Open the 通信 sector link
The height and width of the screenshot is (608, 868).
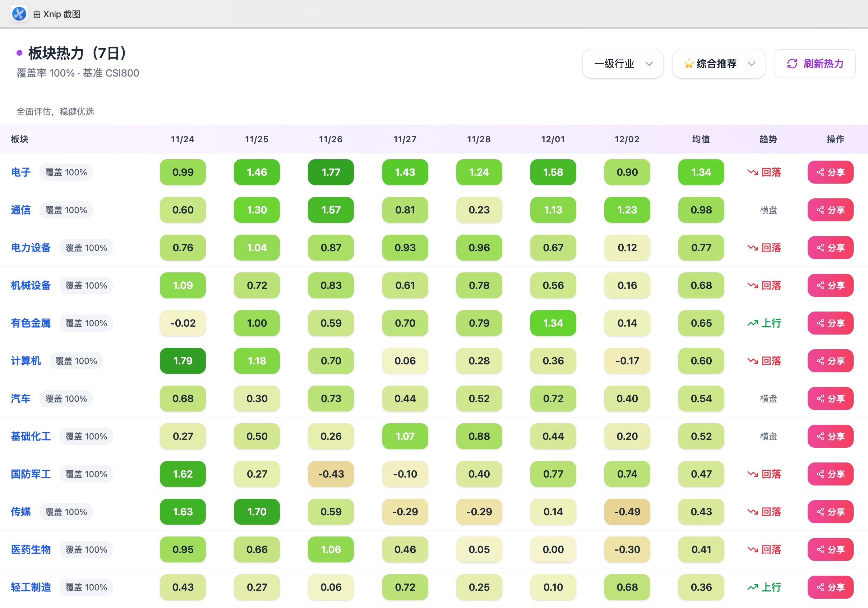21,210
